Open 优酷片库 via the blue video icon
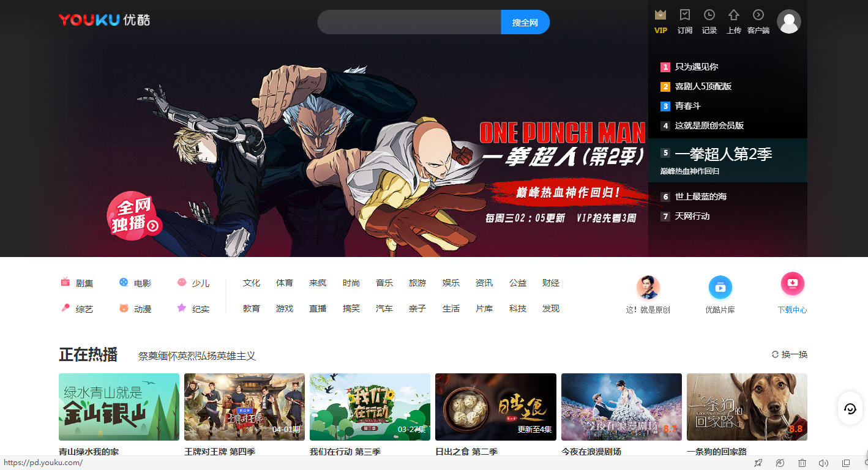 coord(720,287)
